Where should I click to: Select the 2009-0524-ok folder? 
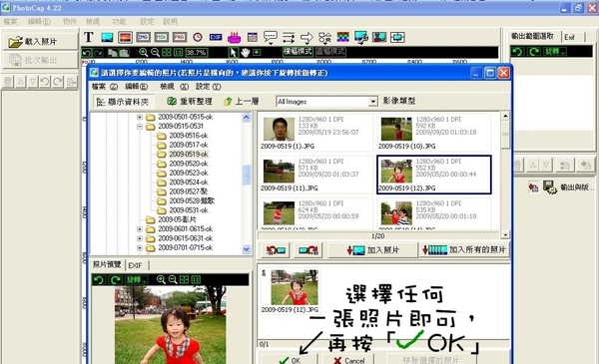(x=189, y=182)
